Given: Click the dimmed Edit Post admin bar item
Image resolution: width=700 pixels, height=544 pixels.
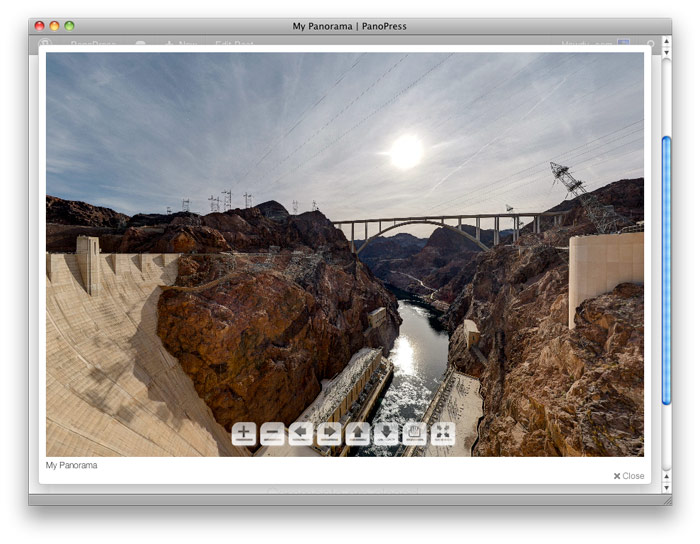Looking at the screenshot, I should point(234,45).
